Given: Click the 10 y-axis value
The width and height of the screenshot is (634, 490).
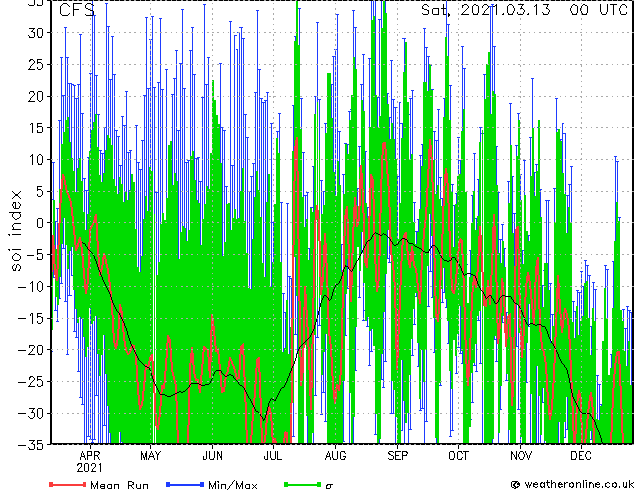Looking at the screenshot, I should tap(36, 160).
